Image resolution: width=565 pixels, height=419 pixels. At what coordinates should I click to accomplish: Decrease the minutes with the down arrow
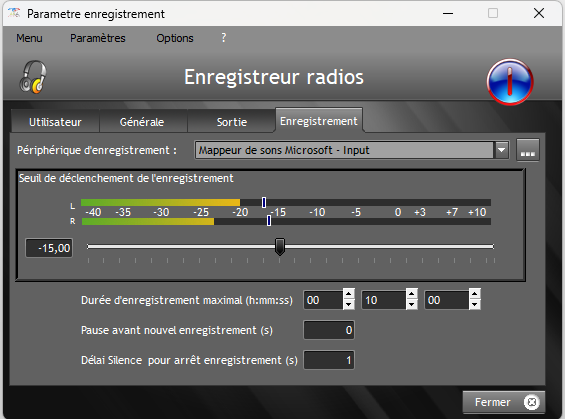[x=411, y=305]
